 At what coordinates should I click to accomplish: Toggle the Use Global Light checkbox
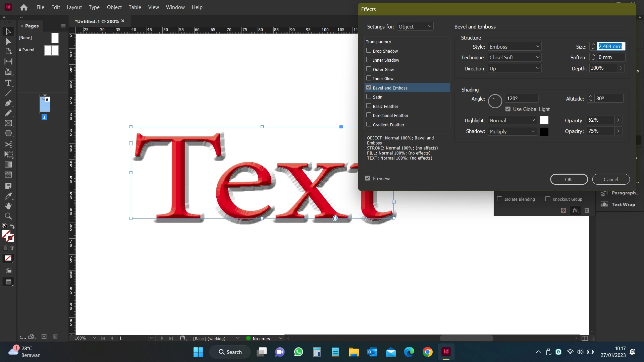508,109
